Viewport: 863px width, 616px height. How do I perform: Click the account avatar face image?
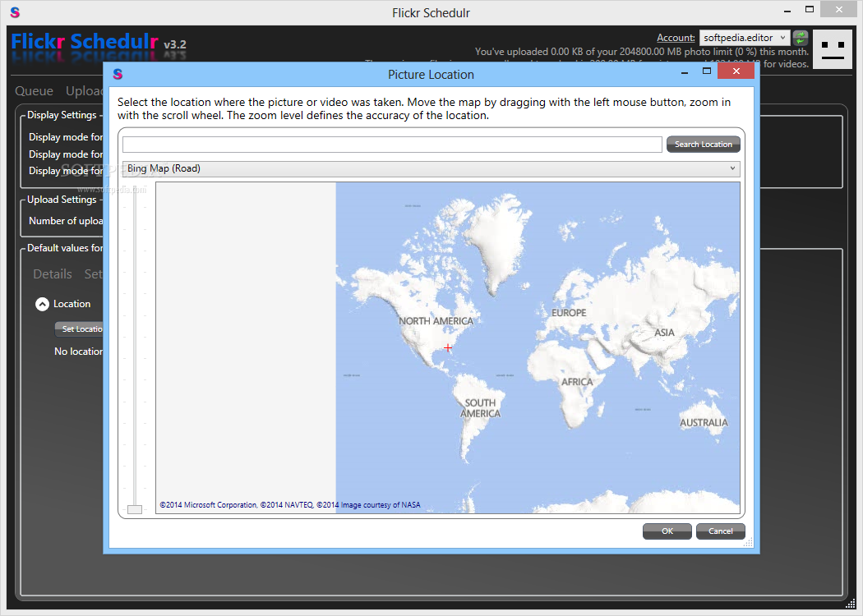point(832,49)
